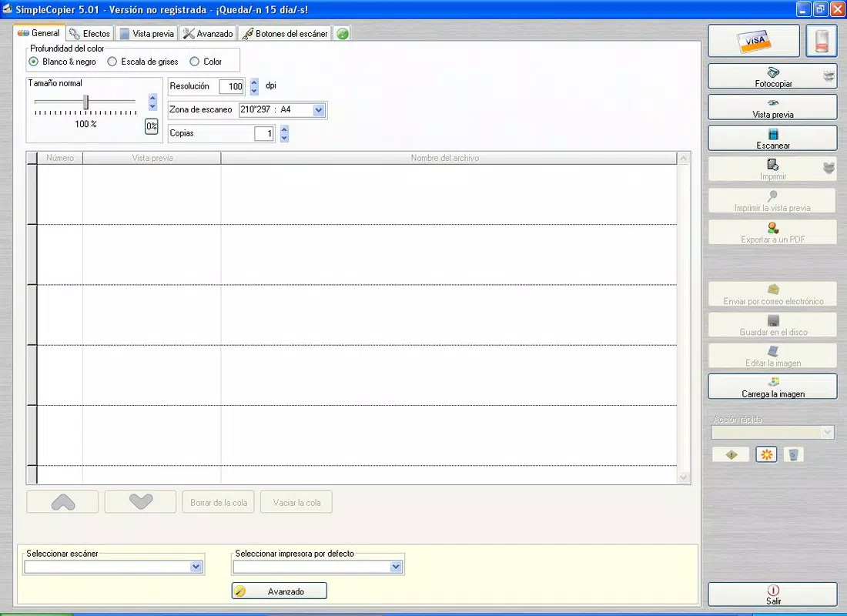
Task: Click the trash bin quick action icon
Action: [x=792, y=454]
